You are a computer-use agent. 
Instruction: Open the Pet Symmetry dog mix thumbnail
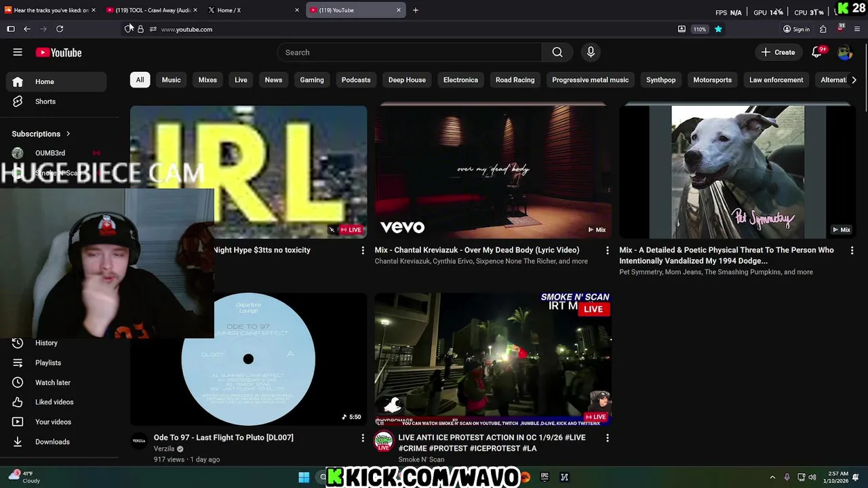tap(738, 172)
